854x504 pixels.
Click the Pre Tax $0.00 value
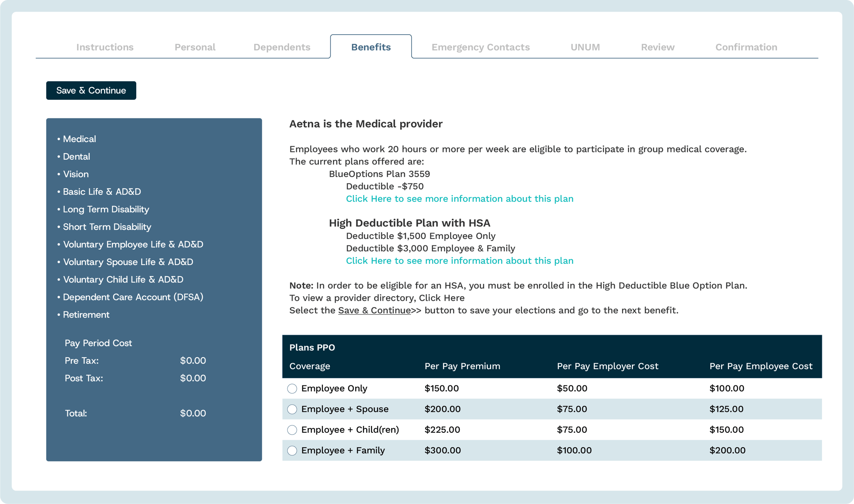tap(193, 361)
